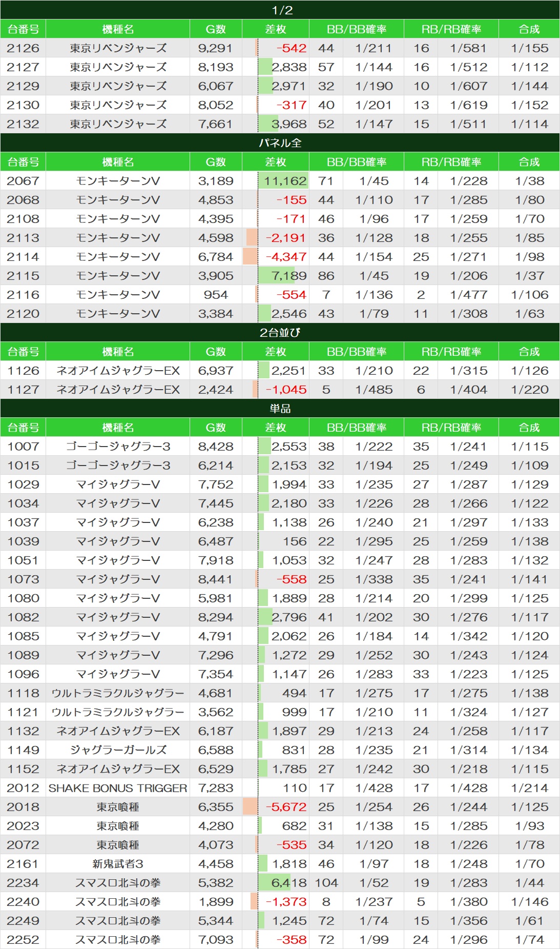Click G count 954
The image size is (560, 949).
[x=216, y=295]
